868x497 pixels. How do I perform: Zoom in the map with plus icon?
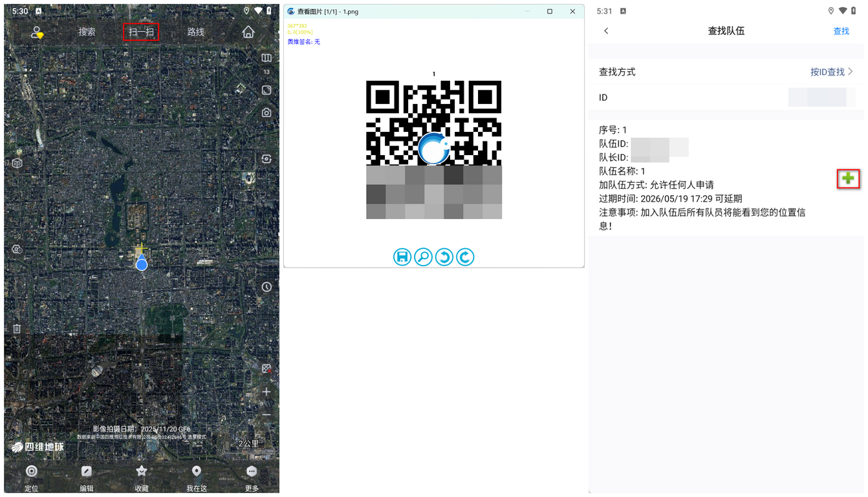(x=266, y=392)
